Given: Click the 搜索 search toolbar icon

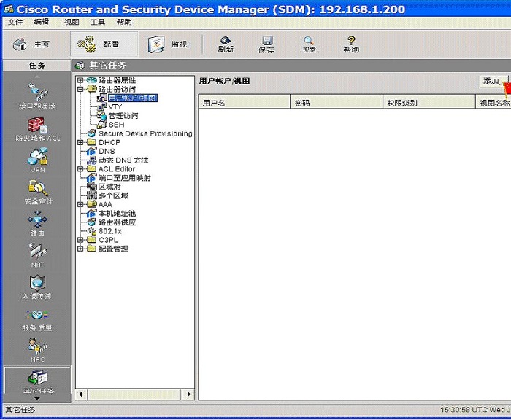Looking at the screenshot, I should pyautogui.click(x=309, y=44).
